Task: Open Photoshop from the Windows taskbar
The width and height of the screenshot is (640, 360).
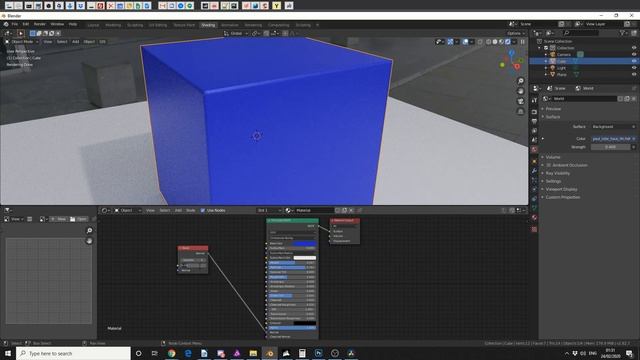Action: pyautogui.click(x=318, y=353)
